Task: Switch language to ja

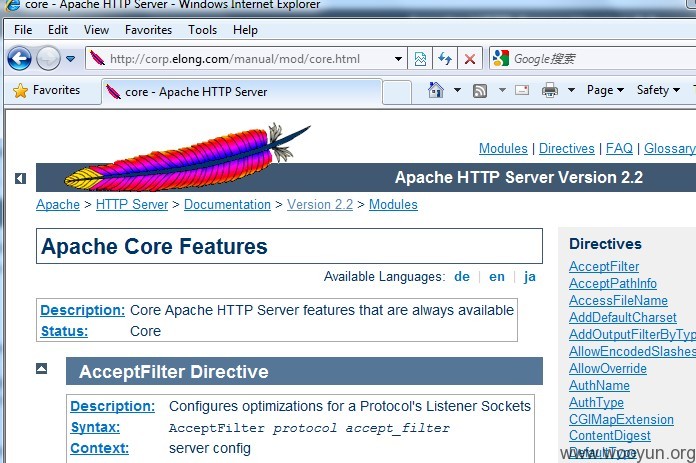Action: click(530, 277)
